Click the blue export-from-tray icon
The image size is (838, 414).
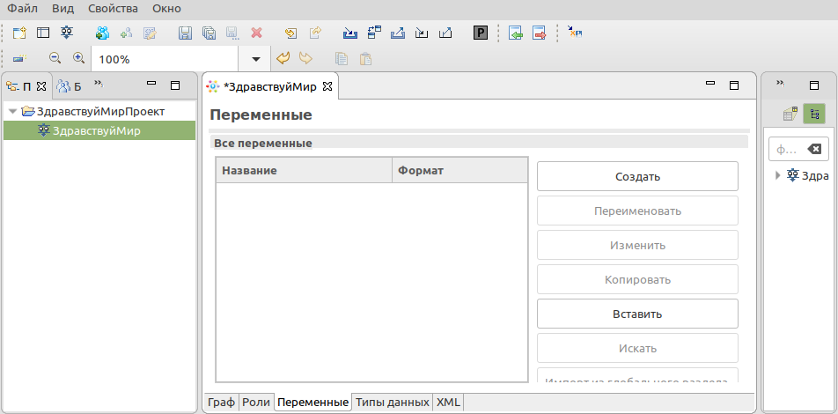point(398,33)
